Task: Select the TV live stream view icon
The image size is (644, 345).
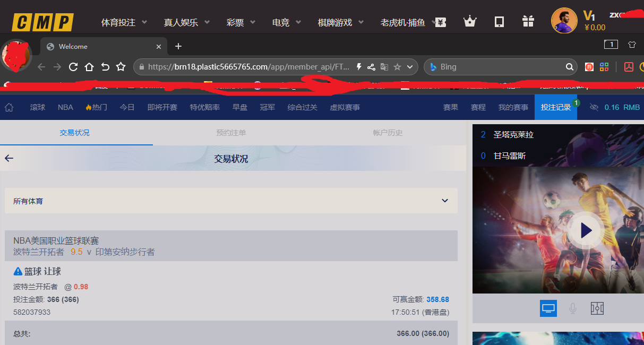Action: [x=548, y=308]
